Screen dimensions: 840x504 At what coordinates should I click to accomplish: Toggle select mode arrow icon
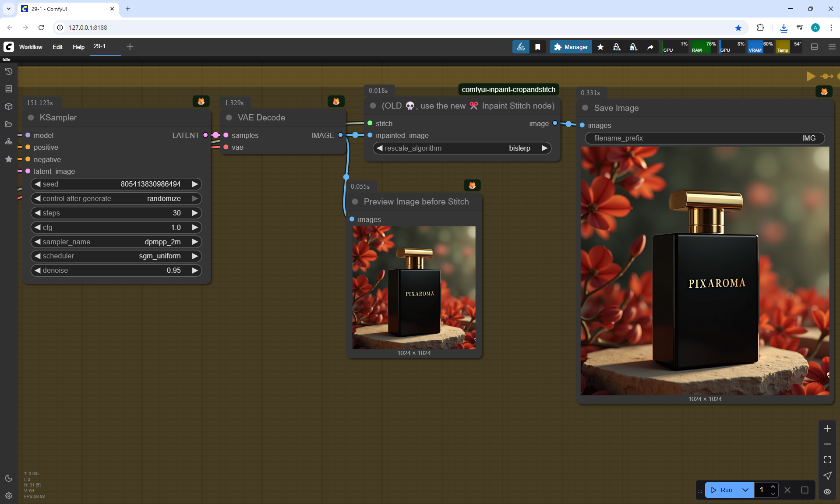click(x=827, y=476)
